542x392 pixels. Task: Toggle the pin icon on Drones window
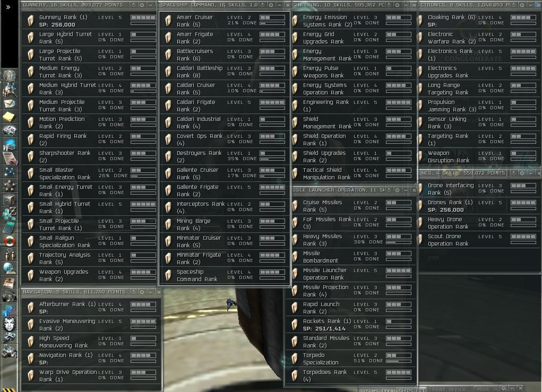tap(522, 173)
